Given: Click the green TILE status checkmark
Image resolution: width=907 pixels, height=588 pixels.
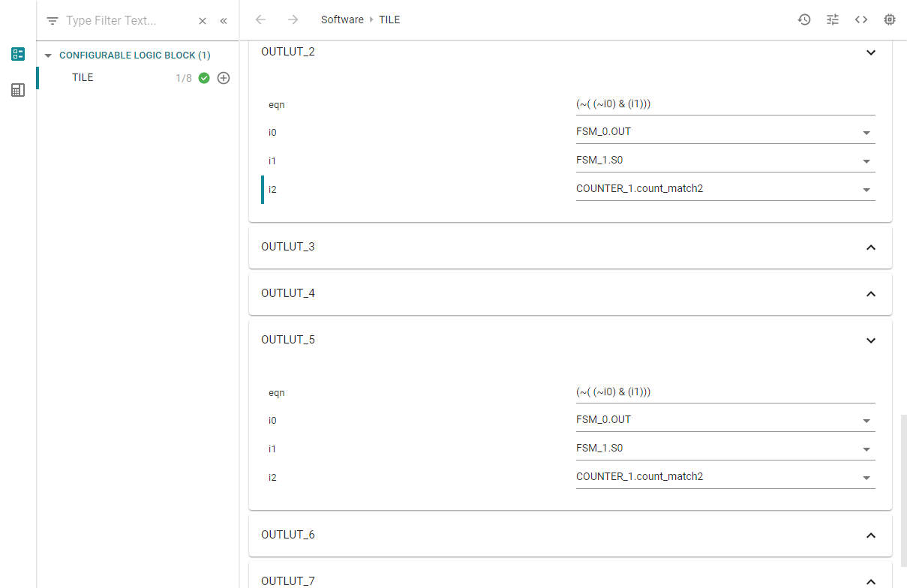Looking at the screenshot, I should (x=204, y=78).
